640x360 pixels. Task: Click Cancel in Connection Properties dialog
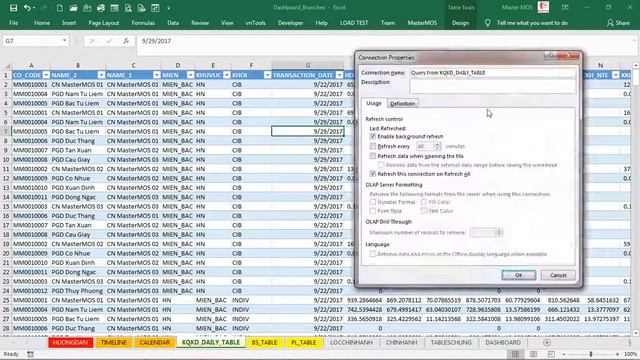point(558,275)
